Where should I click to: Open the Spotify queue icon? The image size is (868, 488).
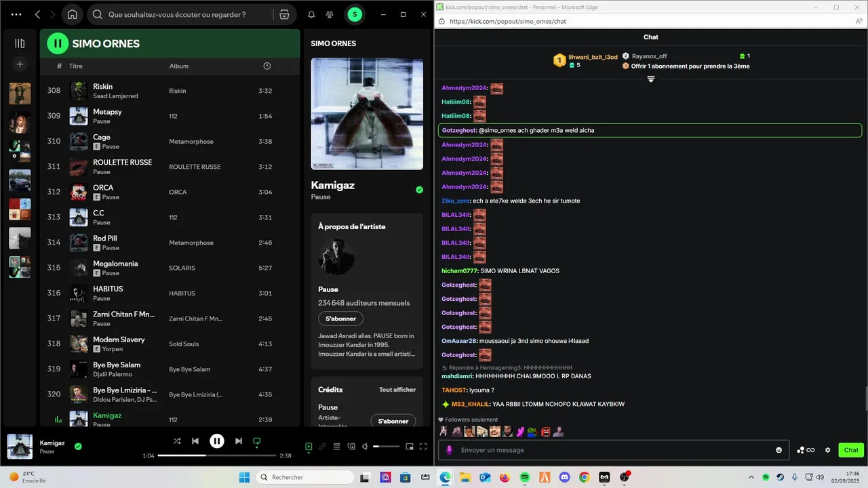coord(337,447)
